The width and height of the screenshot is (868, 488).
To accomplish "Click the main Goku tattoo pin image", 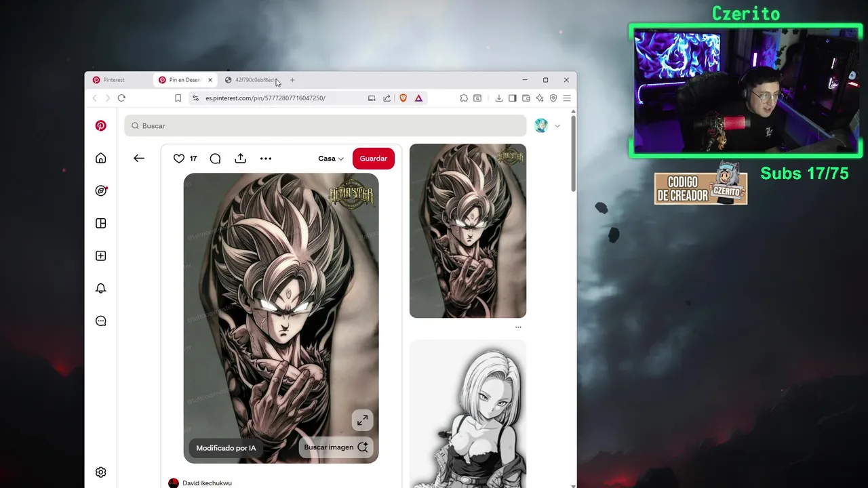I will pos(281,318).
